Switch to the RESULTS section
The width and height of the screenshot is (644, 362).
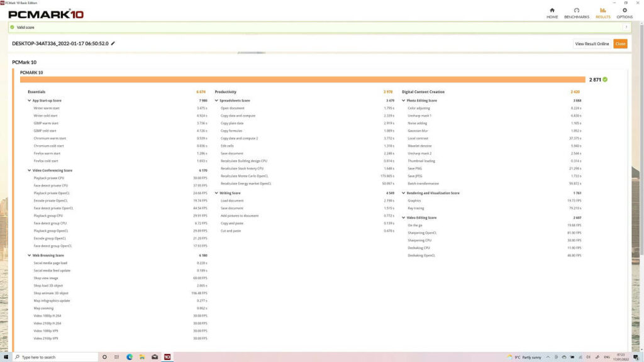coord(603,13)
